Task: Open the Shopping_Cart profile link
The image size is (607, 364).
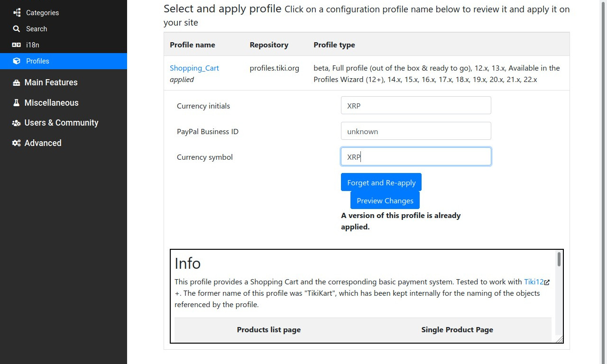Action: (x=194, y=68)
